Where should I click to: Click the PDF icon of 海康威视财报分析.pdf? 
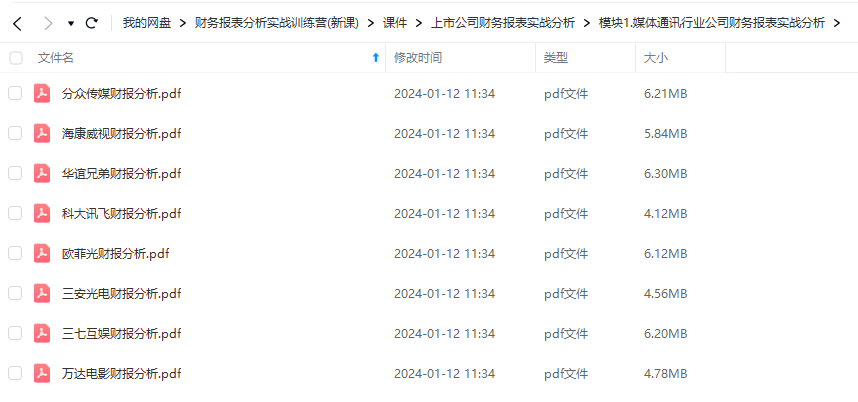click(42, 133)
